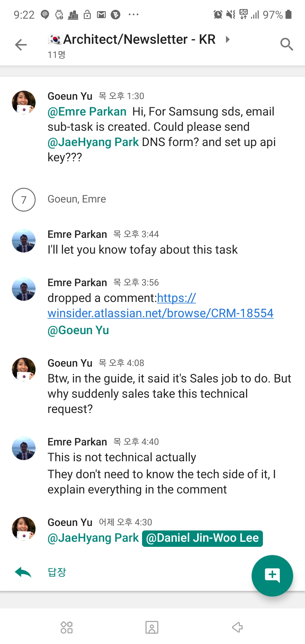The image size is (305, 644).
Task: Open Goeun Yu's avatar on the 1:30 message
Action: 24,102
